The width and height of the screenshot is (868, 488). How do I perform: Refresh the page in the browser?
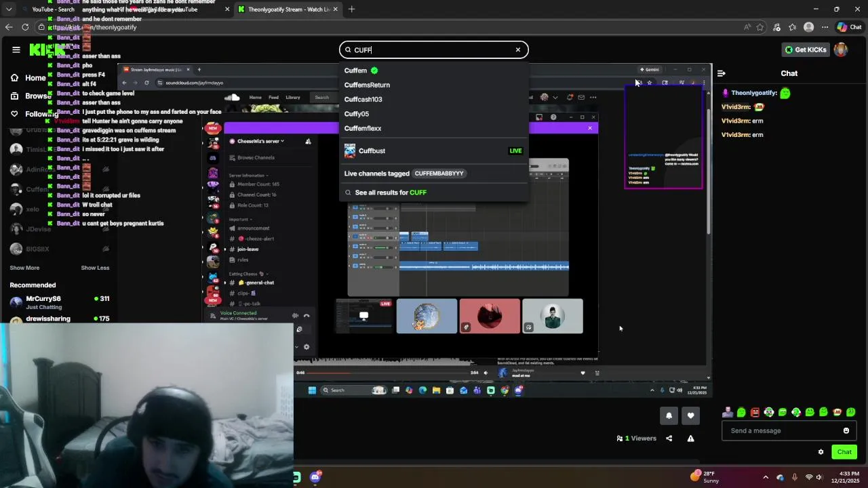coord(25,27)
